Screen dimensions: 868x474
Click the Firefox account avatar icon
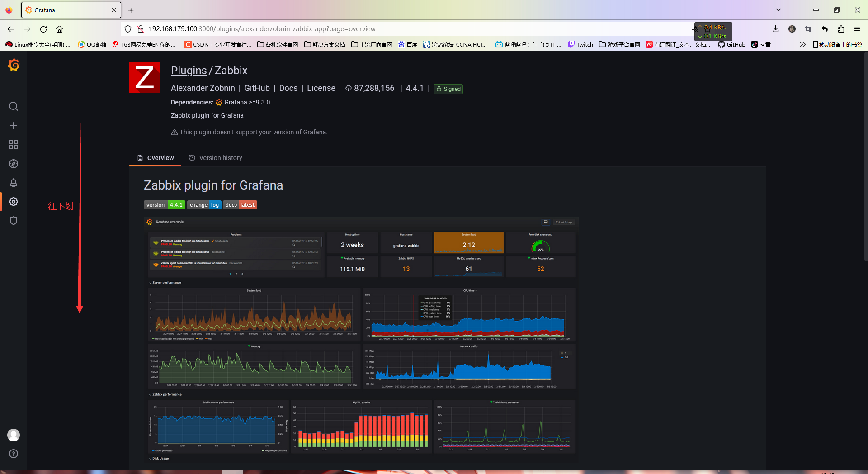coord(792,29)
